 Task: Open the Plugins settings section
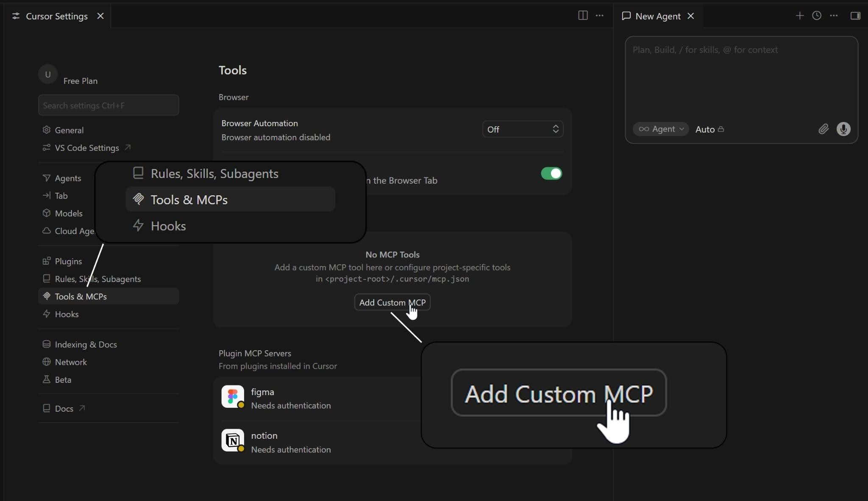[108, 261]
